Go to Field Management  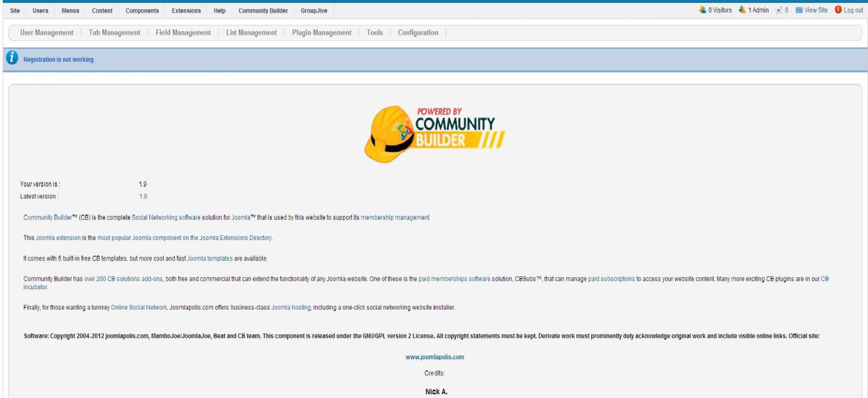pos(183,32)
